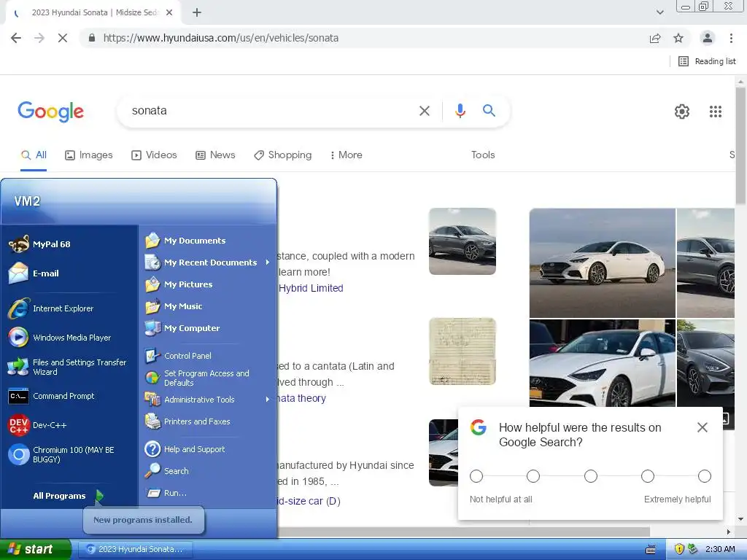Click Google voice search microphone
The width and height of the screenshot is (747, 560).
pos(460,111)
